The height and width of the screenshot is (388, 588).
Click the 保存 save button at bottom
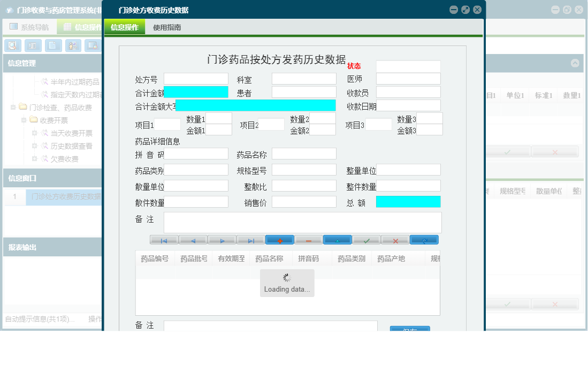(x=409, y=329)
